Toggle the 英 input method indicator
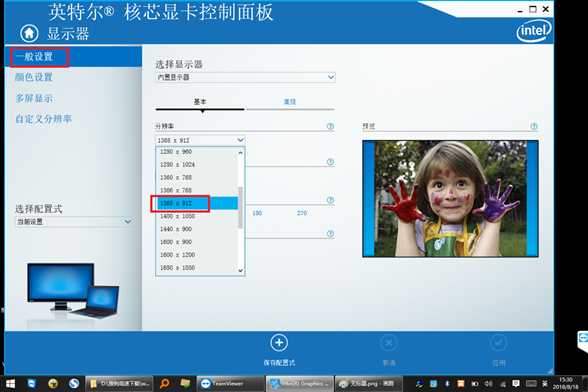 [x=545, y=383]
